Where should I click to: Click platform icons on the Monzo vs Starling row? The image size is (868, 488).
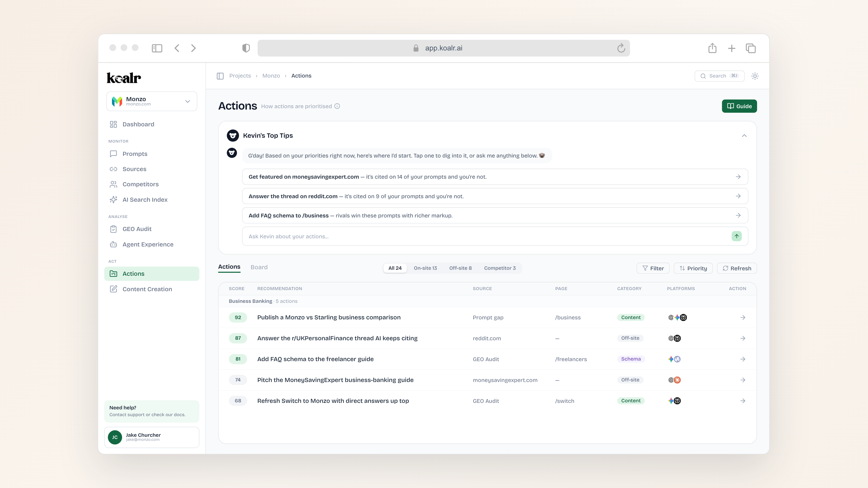(x=677, y=317)
